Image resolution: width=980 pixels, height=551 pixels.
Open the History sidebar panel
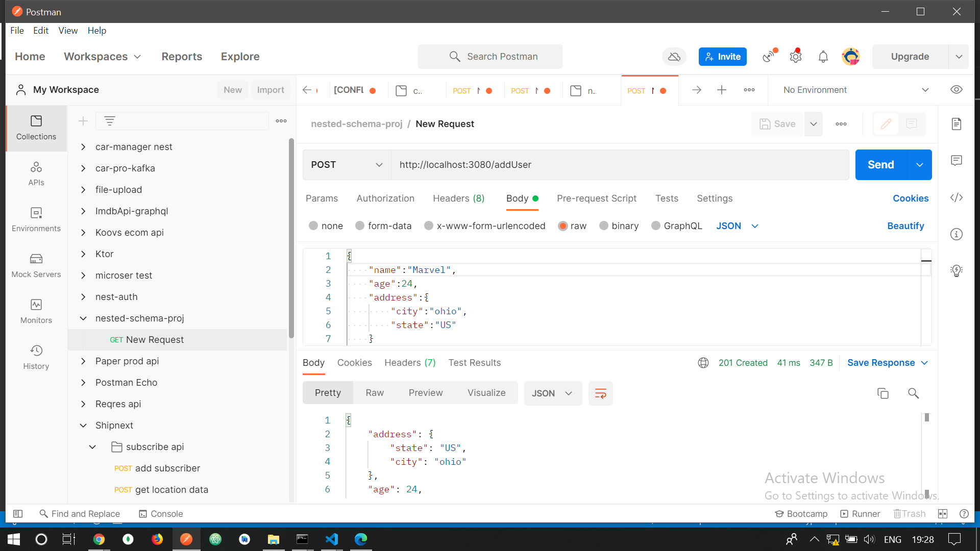[x=36, y=358]
